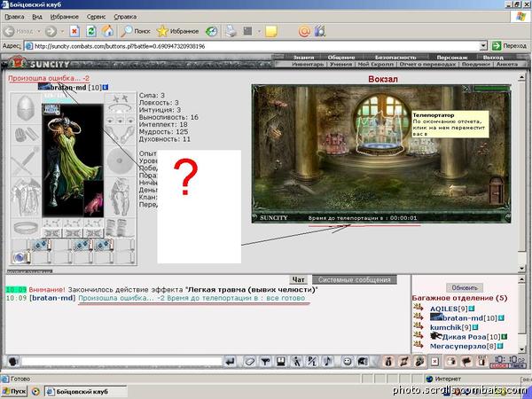Click the bratan-md name in chat message
This screenshot has width=532, height=399.
click(x=52, y=298)
